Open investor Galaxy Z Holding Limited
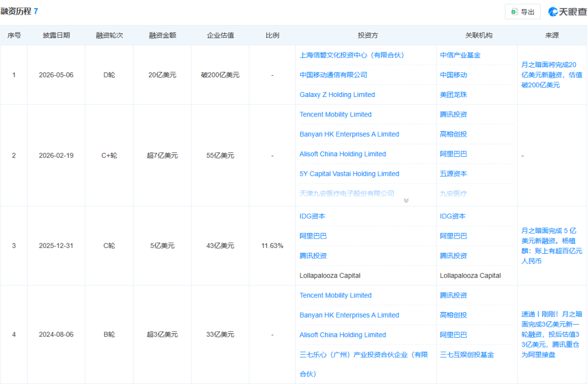 (x=337, y=95)
